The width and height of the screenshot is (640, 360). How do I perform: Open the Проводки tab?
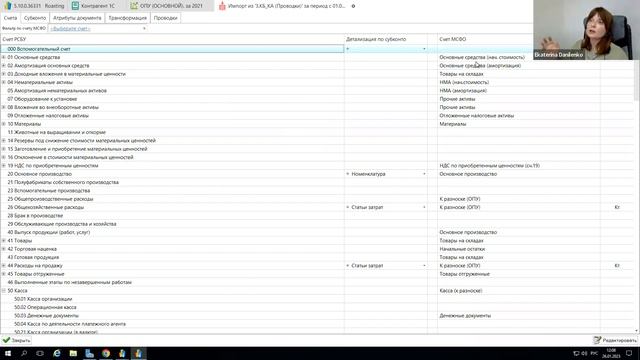coord(165,18)
